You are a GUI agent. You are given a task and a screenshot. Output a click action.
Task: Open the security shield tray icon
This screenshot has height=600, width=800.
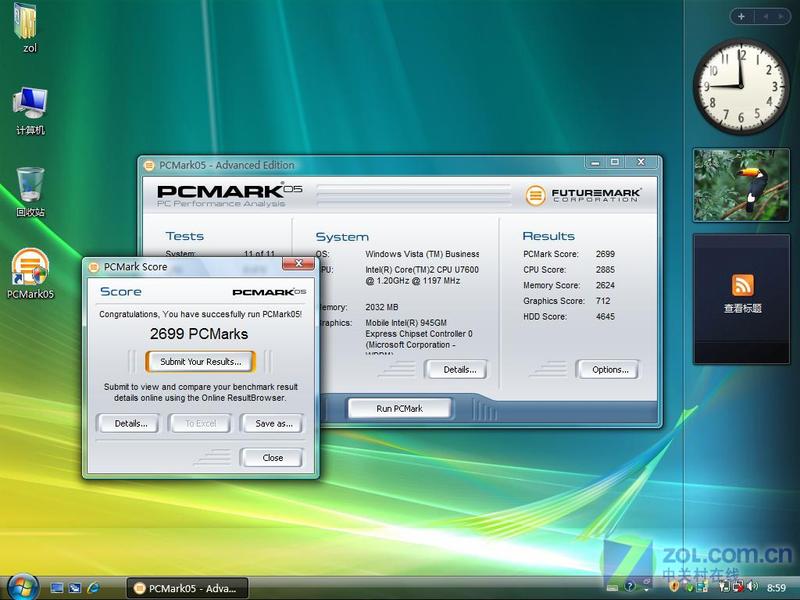(x=674, y=586)
